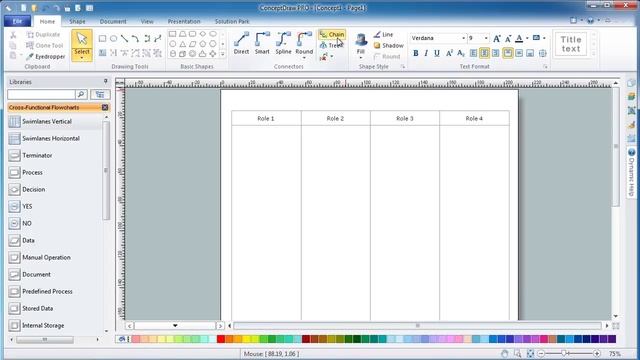640x360 pixels.
Task: Expand the Fill color dropdown arrow
Action: tap(361, 58)
